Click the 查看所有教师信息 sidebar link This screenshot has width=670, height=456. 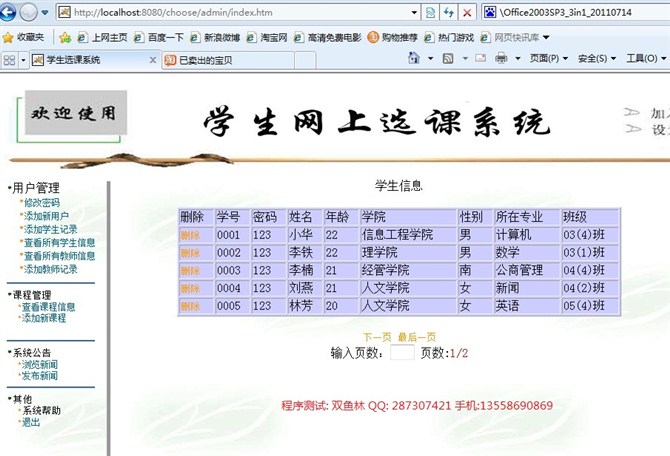click(59, 256)
